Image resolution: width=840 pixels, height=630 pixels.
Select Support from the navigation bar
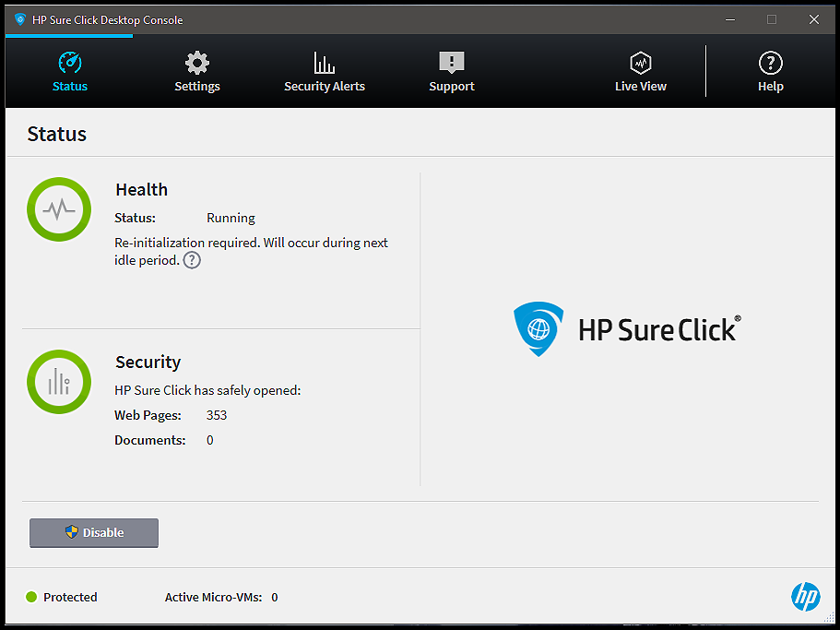(x=451, y=86)
